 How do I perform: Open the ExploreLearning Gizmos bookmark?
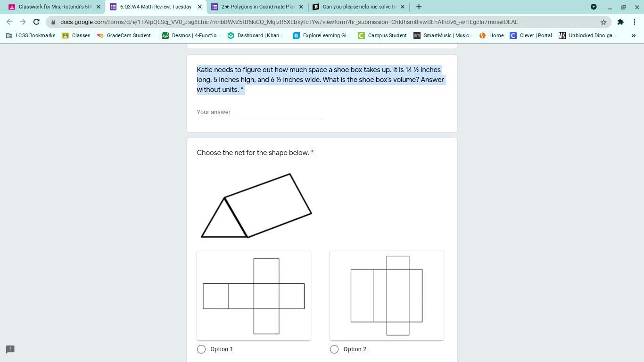point(321,35)
